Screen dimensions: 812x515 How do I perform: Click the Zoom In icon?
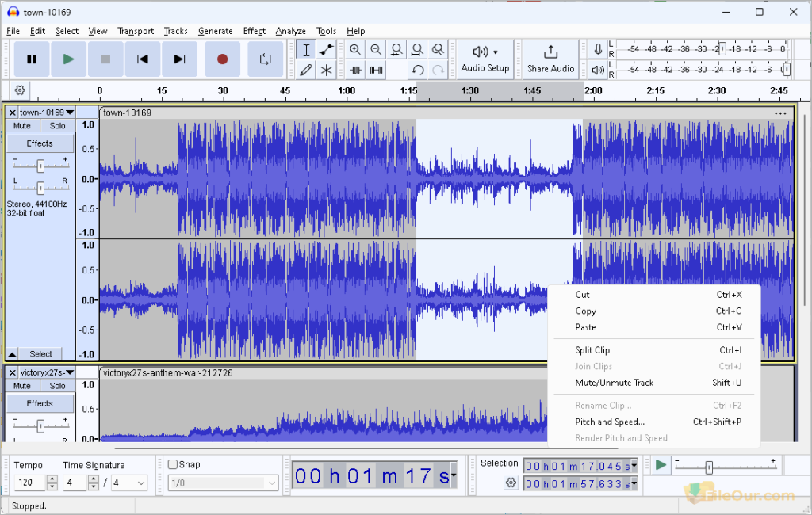pos(355,49)
